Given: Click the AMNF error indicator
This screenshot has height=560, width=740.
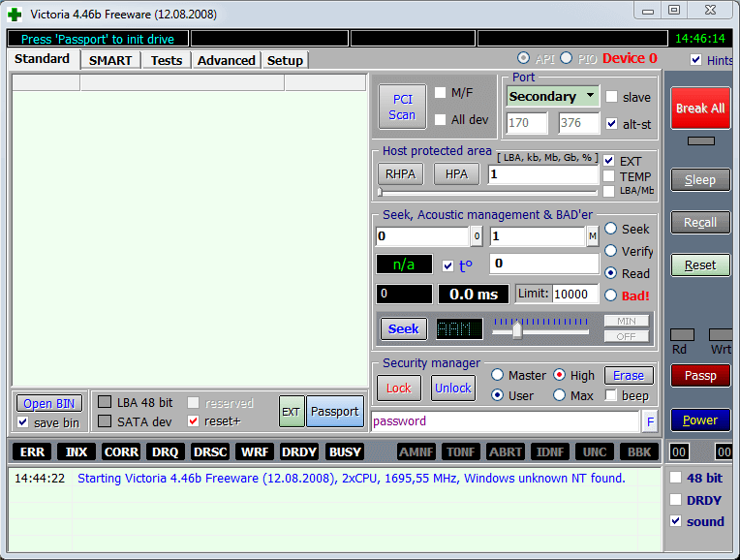Looking at the screenshot, I should pos(416,451).
